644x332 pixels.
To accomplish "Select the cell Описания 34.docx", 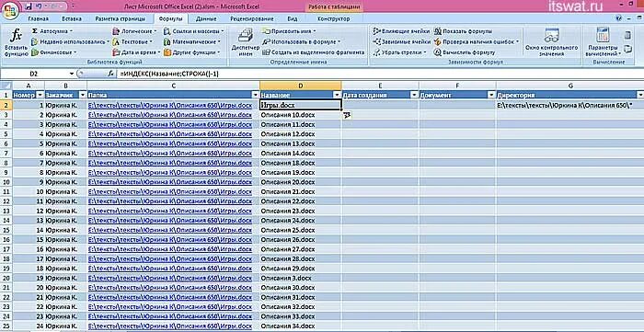I will [300, 326].
